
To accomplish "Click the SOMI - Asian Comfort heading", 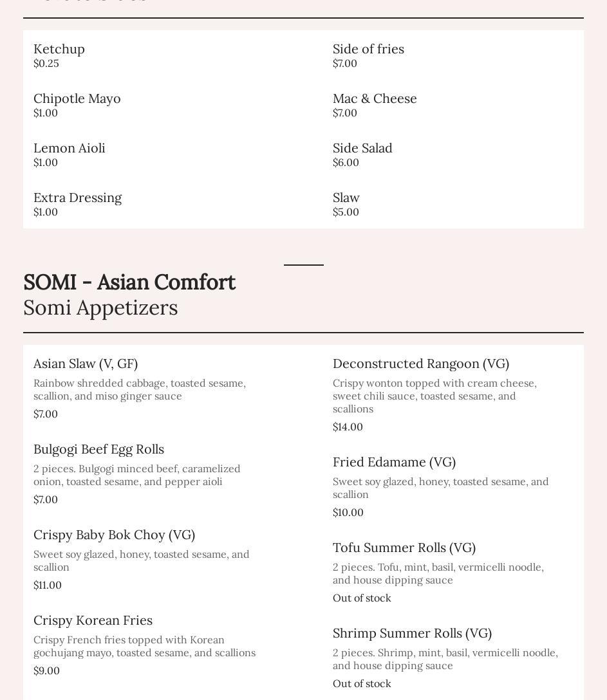I will coord(129,282).
